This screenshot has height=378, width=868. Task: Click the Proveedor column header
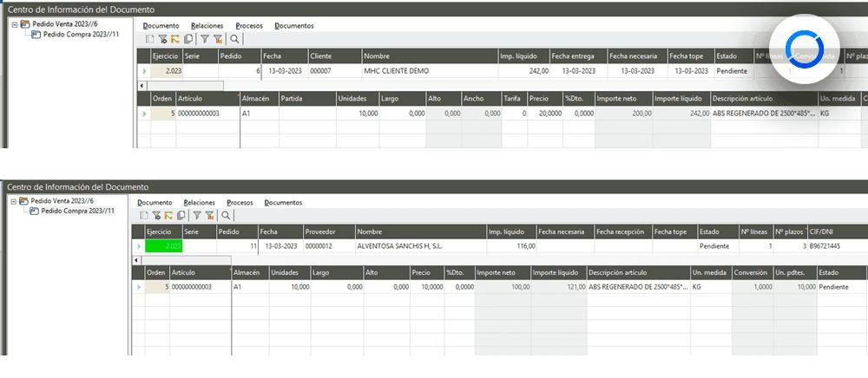point(329,232)
